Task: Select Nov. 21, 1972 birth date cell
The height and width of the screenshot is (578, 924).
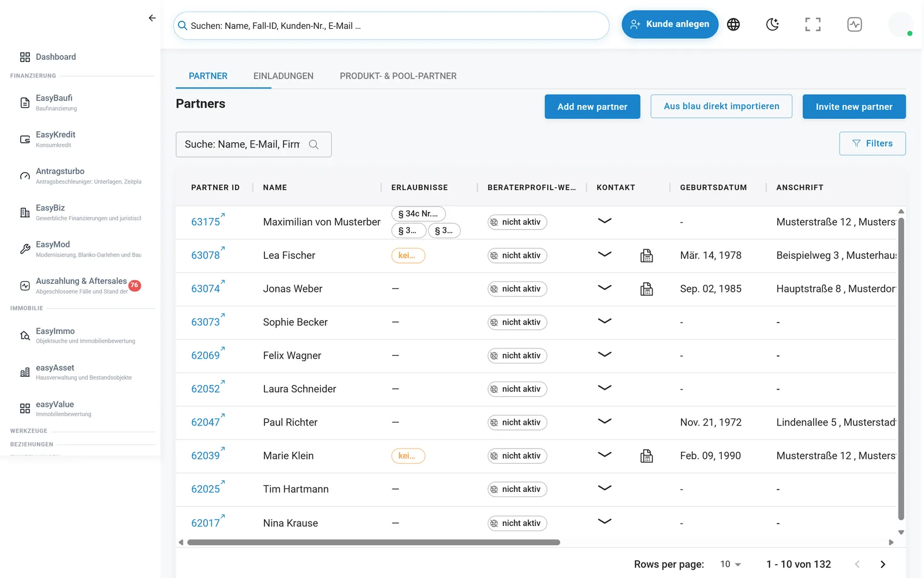Action: point(710,423)
